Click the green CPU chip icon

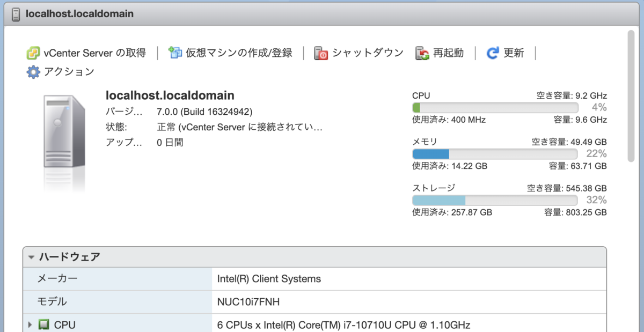pos(44,324)
